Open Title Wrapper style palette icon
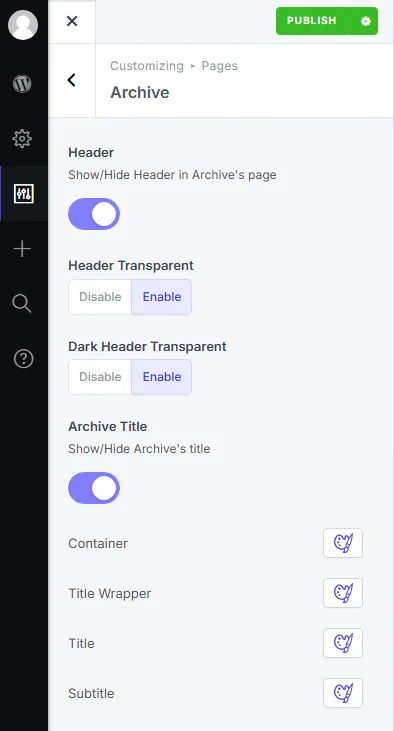This screenshot has width=394, height=731. pos(343,593)
